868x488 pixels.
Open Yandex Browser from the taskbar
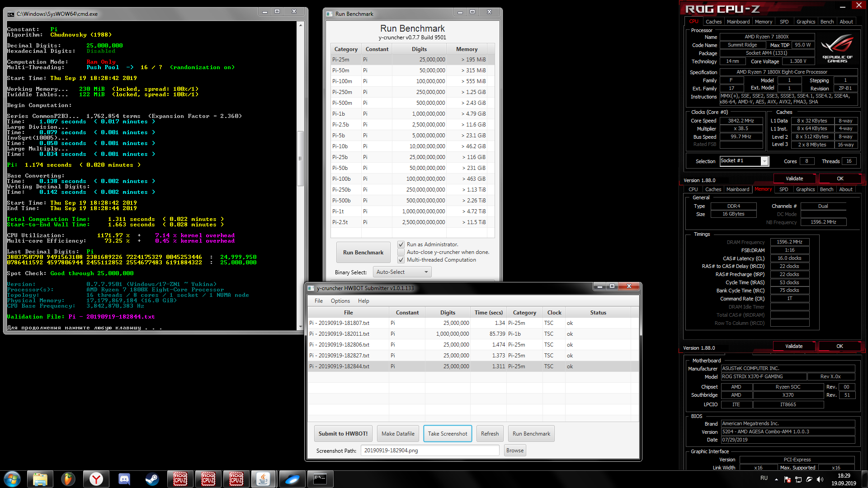point(96,479)
